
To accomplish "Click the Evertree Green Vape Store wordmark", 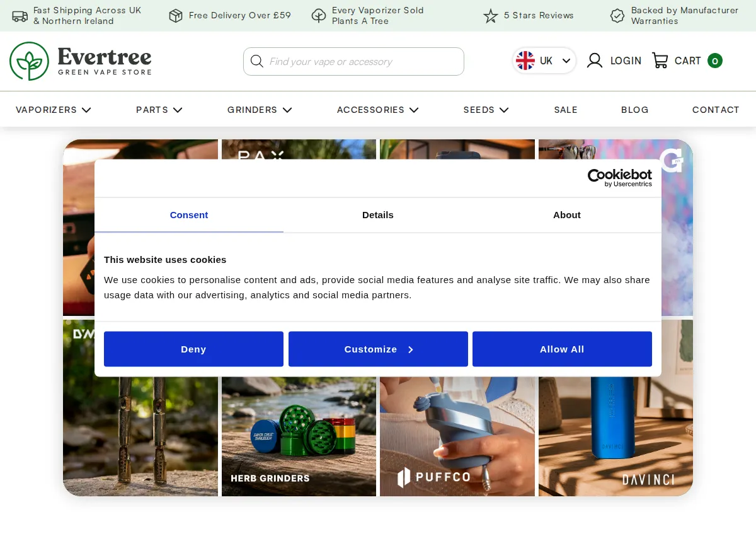I will pyautogui.click(x=105, y=61).
